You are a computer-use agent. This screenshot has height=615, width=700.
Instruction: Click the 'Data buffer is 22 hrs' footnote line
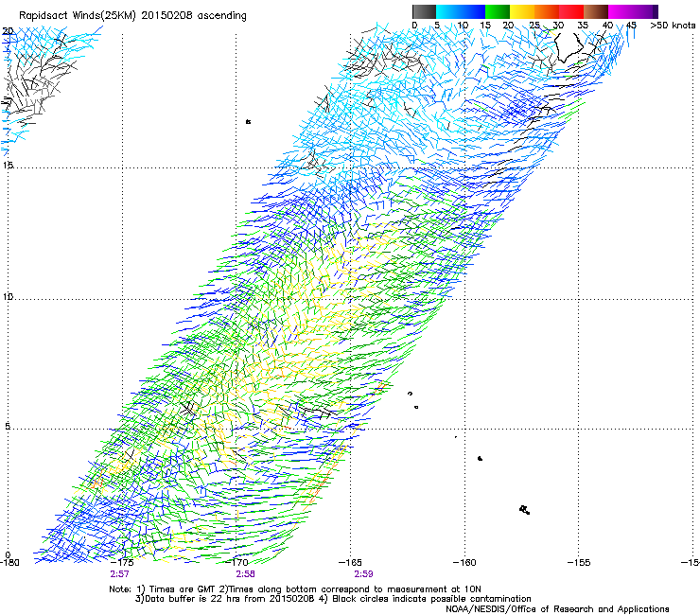pos(333,599)
